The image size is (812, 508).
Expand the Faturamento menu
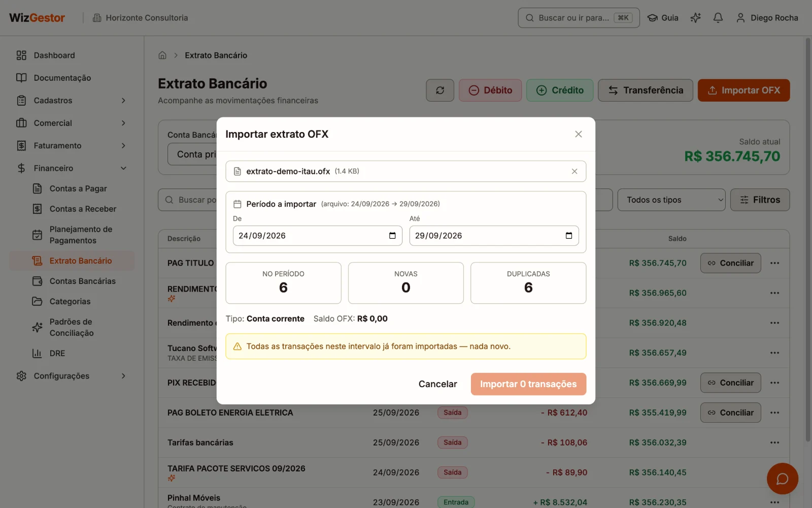[72, 146]
